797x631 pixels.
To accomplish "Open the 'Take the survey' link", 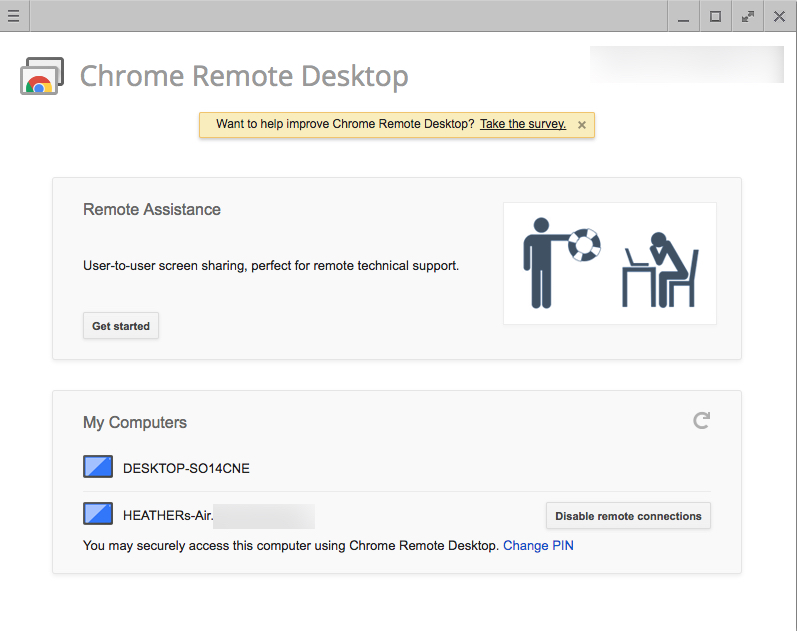I will point(523,124).
